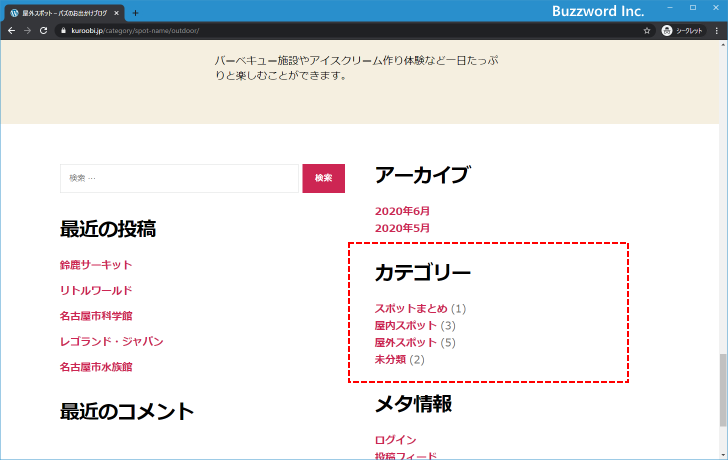Click the scrollbar down arrow
This screenshot has width=728, height=460.
pos(723,455)
